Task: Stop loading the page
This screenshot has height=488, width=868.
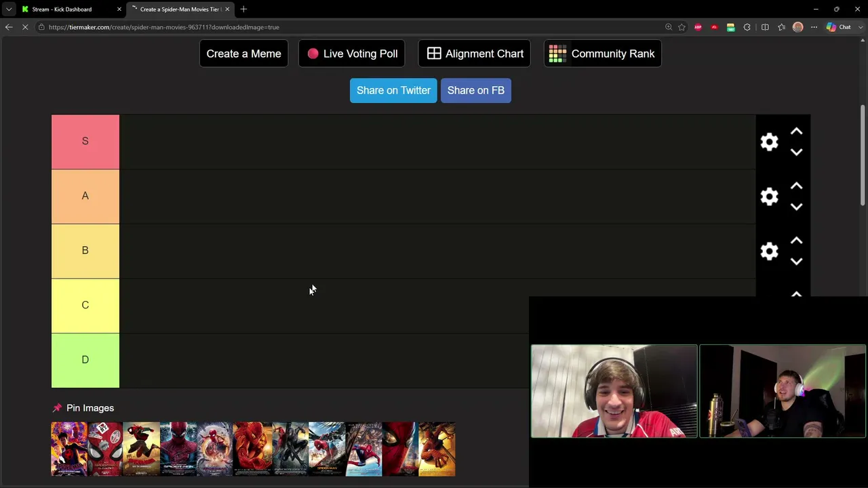Action: coord(25,27)
